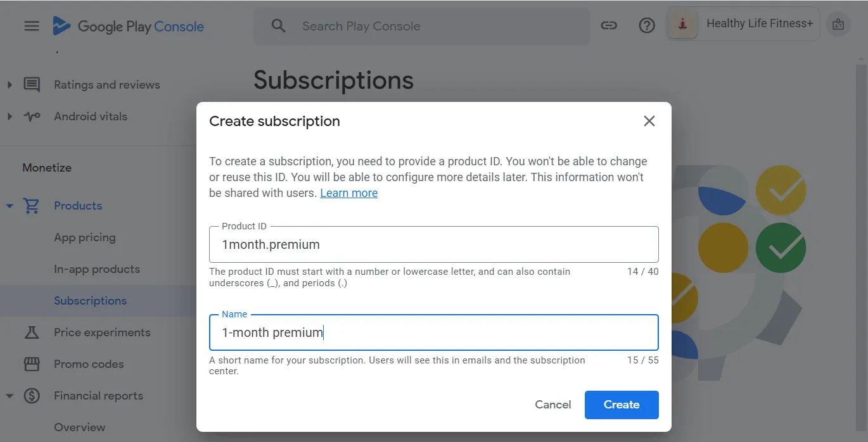Click the ID badge icon top right
Viewport: 868px width, 442px height.
[838, 24]
